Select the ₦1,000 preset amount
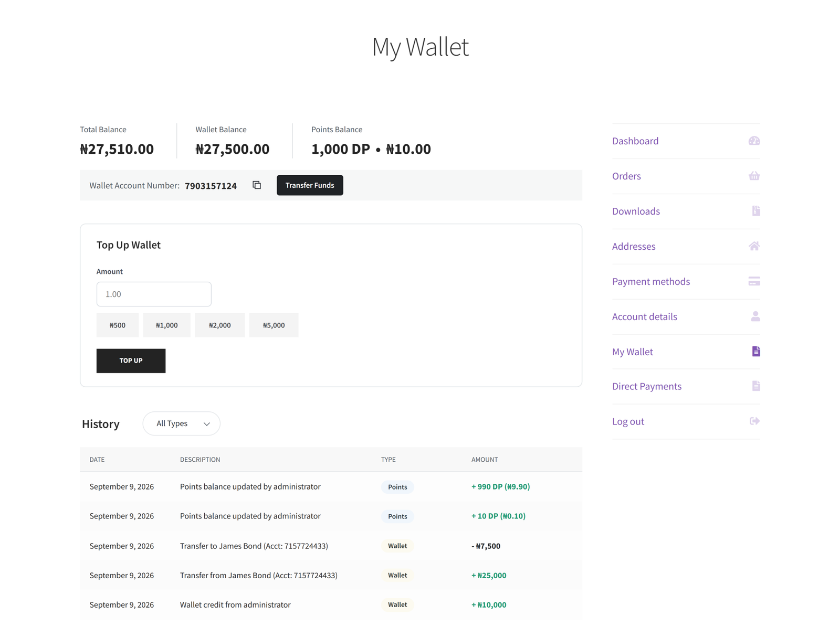The width and height of the screenshot is (840, 626). pyautogui.click(x=166, y=325)
